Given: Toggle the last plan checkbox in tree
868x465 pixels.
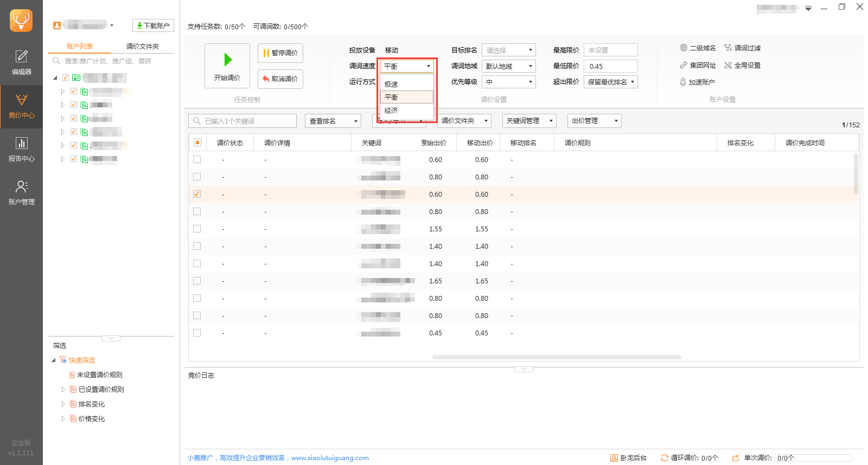Looking at the screenshot, I should pos(74,159).
